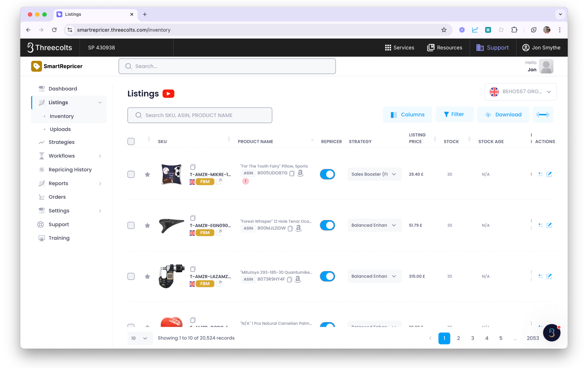This screenshot has height=368, width=588.
Task: Click the Download button
Action: click(x=503, y=114)
